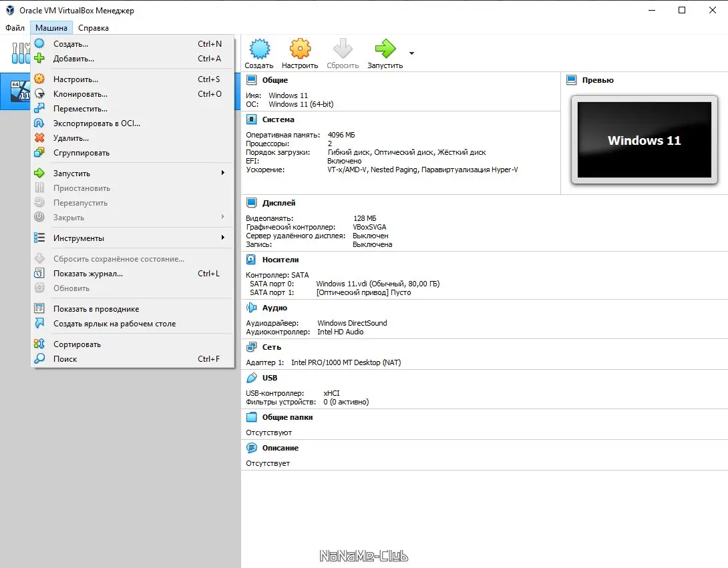Image resolution: width=728 pixels, height=568 pixels.
Task: Choose Создать... in the Машина menu
Action: [133, 43]
